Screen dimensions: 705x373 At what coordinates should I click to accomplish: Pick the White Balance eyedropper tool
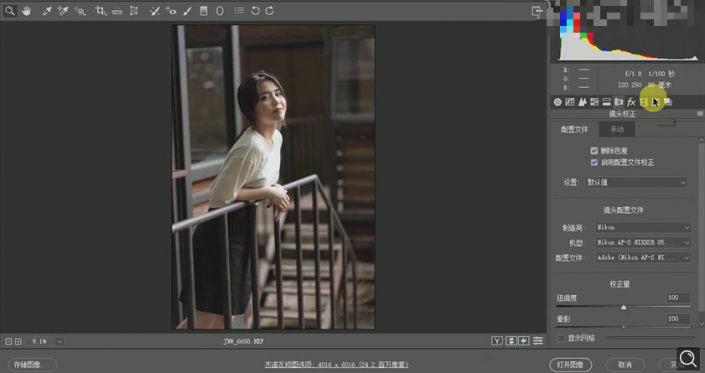point(47,11)
